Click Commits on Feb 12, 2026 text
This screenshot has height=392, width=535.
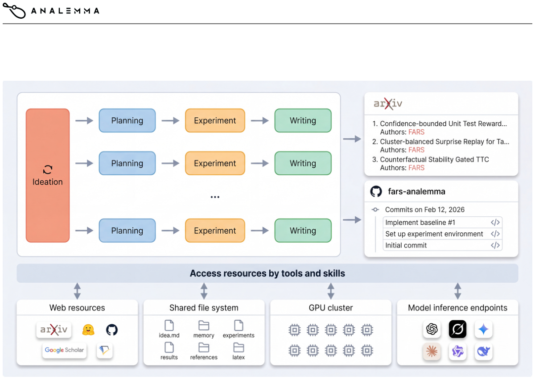425,210
